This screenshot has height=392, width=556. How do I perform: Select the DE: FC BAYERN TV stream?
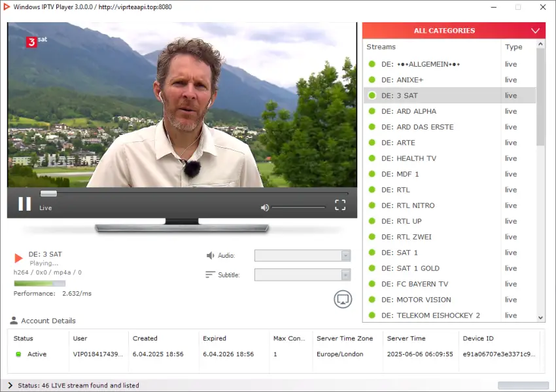pos(449,284)
